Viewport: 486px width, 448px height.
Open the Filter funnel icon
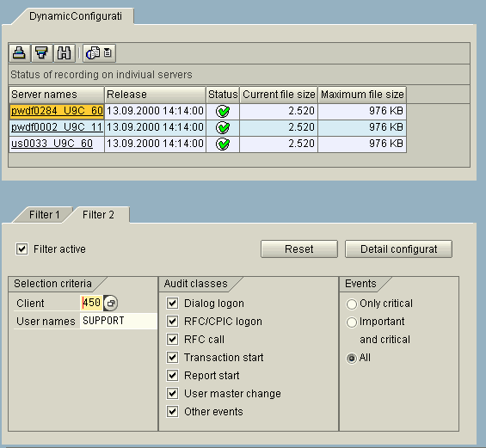pos(41,52)
